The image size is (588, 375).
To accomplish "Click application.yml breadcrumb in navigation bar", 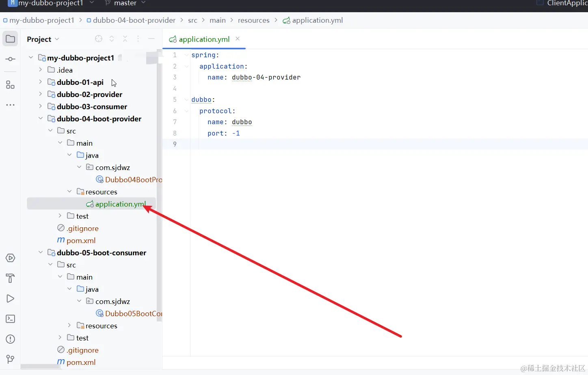I will click(313, 20).
